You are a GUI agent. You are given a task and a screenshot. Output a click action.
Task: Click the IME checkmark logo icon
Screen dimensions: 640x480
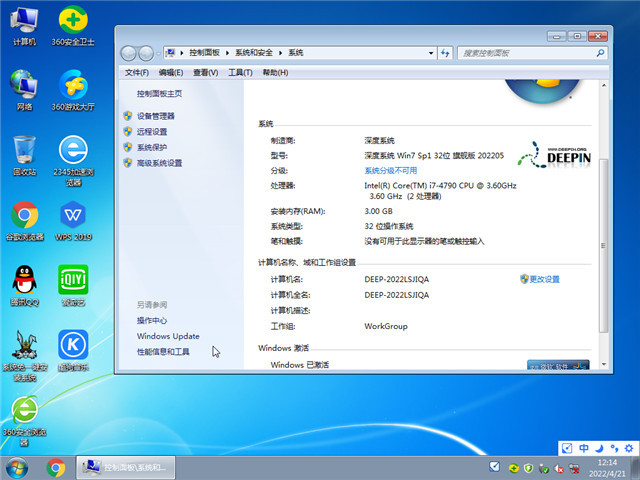567,448
